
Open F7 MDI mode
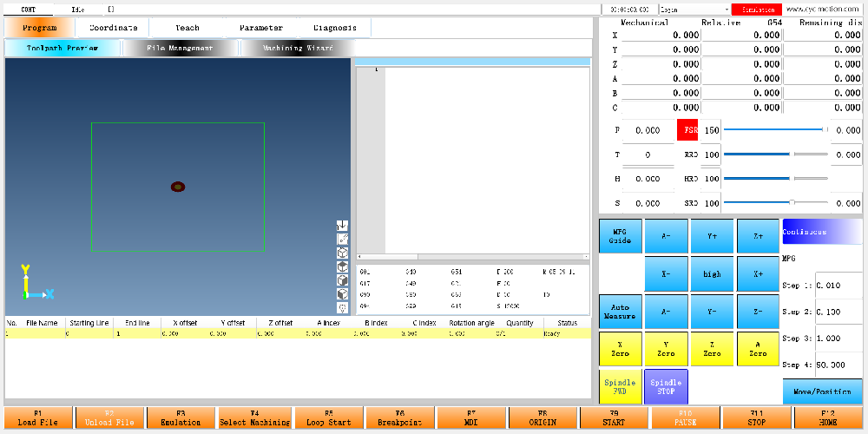(x=471, y=418)
